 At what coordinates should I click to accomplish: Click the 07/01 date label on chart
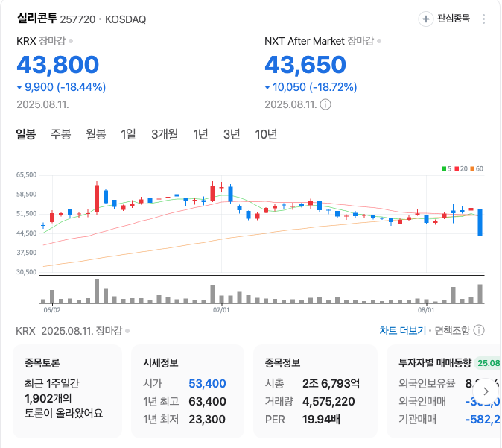[x=221, y=310]
